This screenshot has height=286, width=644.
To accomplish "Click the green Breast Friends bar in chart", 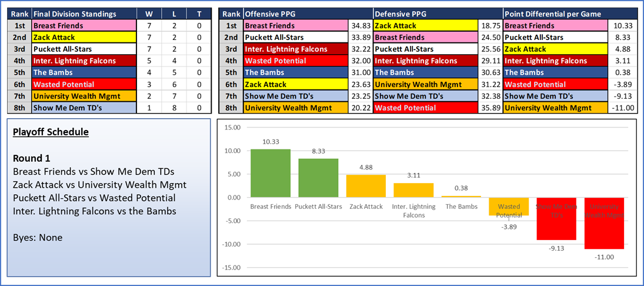I will click(x=269, y=173).
